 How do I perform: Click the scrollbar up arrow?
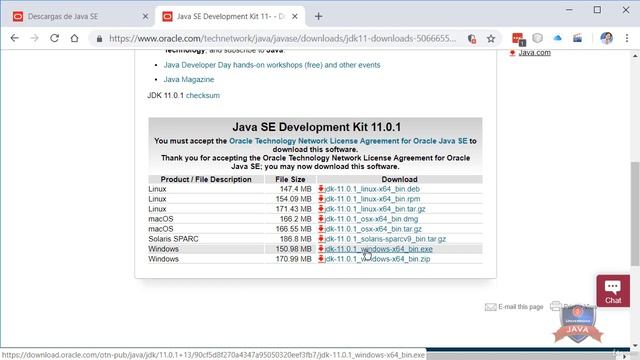pos(635,55)
